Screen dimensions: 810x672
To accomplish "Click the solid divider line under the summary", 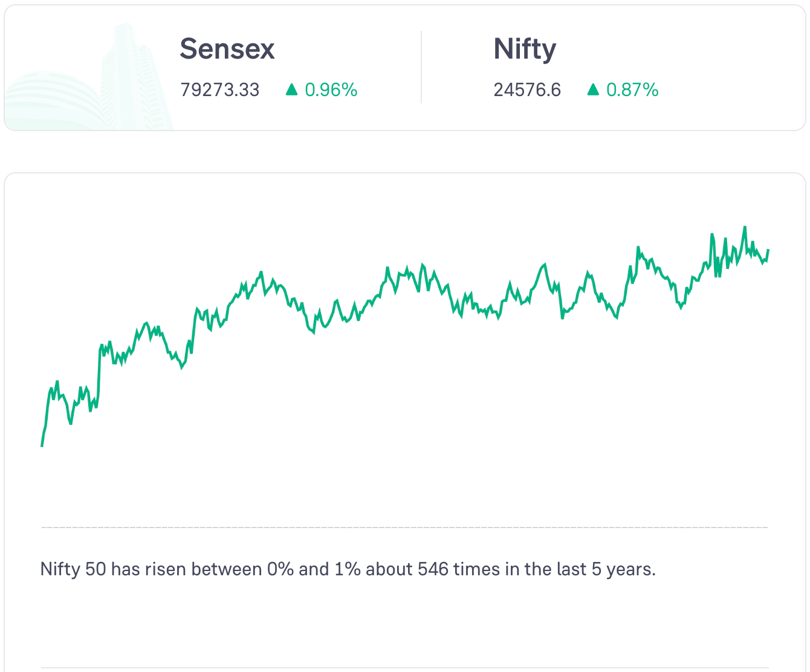I will (x=405, y=668).
